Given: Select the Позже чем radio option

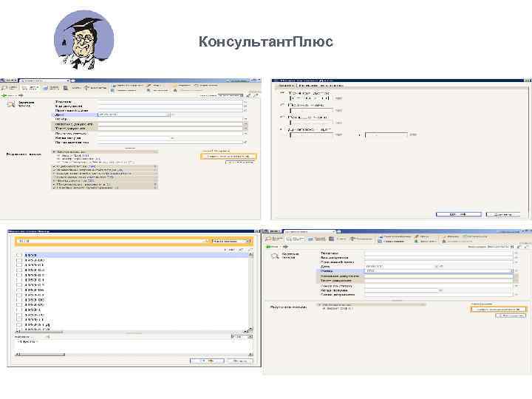Looking at the screenshot, I should pos(282,105).
